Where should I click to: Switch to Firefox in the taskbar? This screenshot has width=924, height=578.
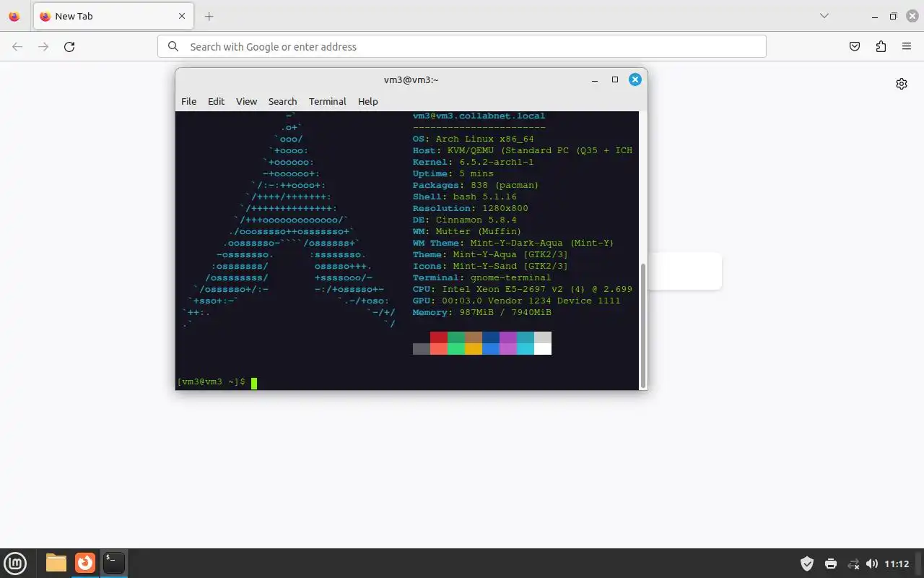pyautogui.click(x=85, y=563)
